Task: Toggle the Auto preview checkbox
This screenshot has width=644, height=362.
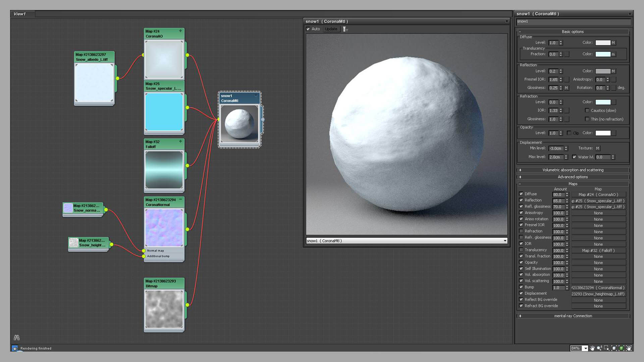Action: click(x=308, y=29)
